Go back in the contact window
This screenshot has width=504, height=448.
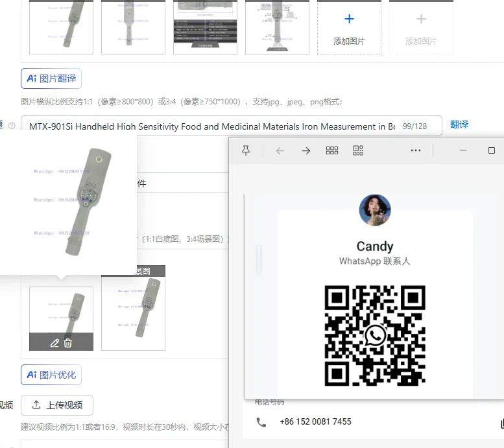(x=280, y=150)
